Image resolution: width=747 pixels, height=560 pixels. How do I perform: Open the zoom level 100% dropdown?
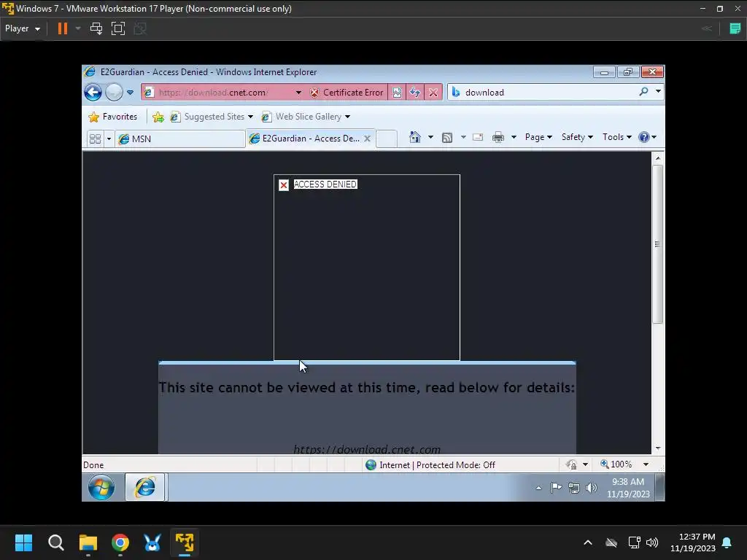click(646, 464)
